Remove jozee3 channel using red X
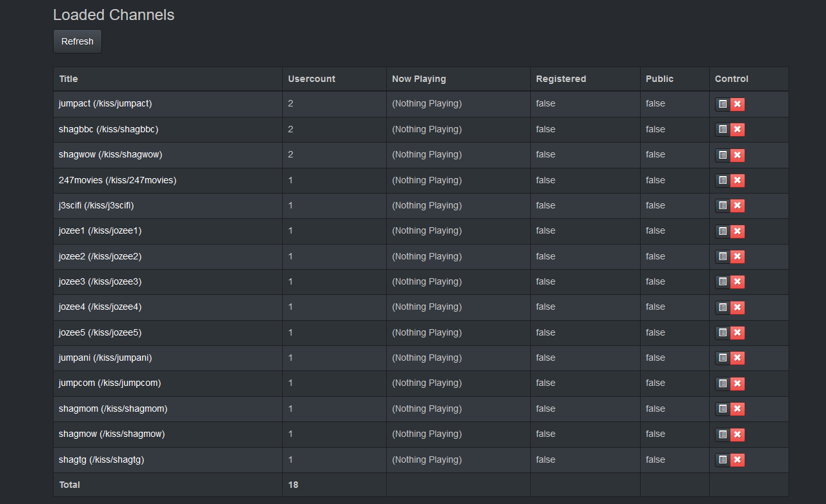The image size is (826, 504). [738, 282]
